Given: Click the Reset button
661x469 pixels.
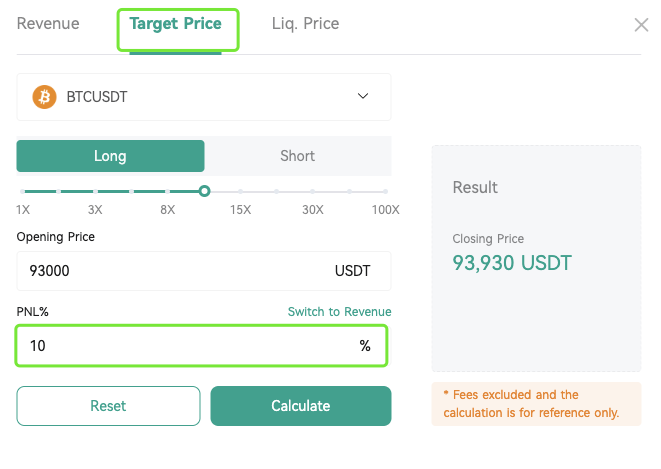Looking at the screenshot, I should coord(108,406).
